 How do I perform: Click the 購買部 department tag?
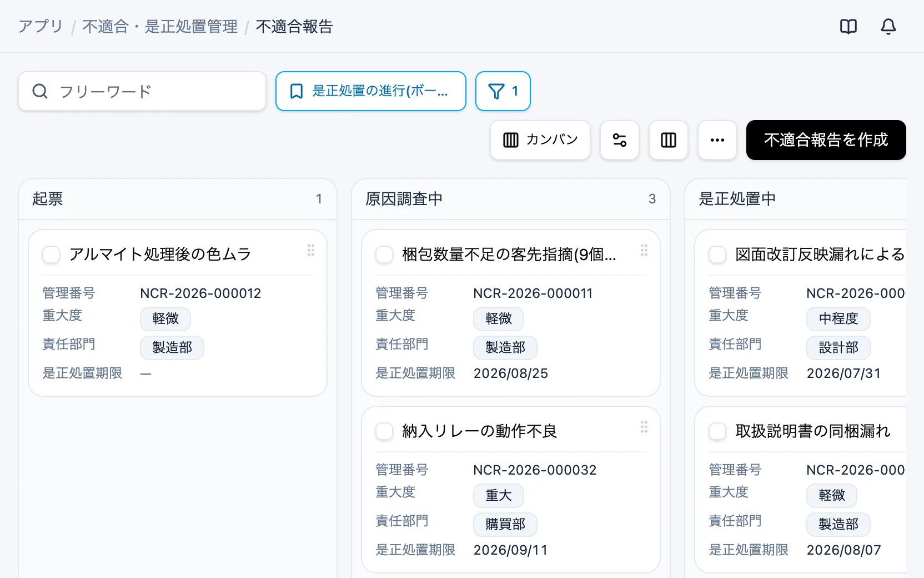tap(505, 524)
